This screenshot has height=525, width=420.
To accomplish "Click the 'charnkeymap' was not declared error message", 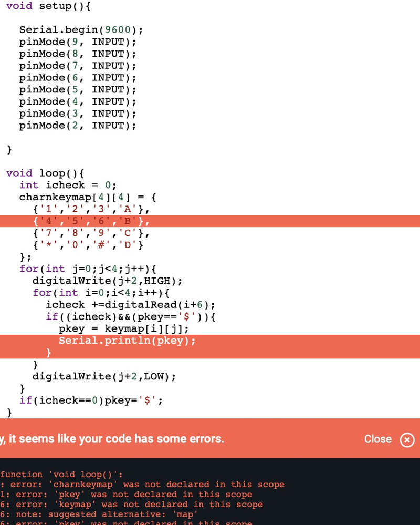I will 142,485.
